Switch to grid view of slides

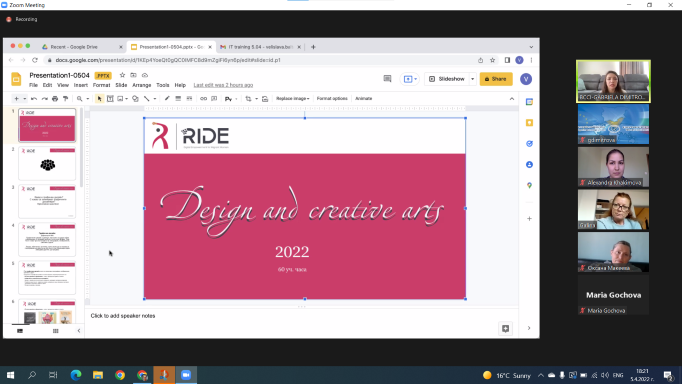(55, 331)
